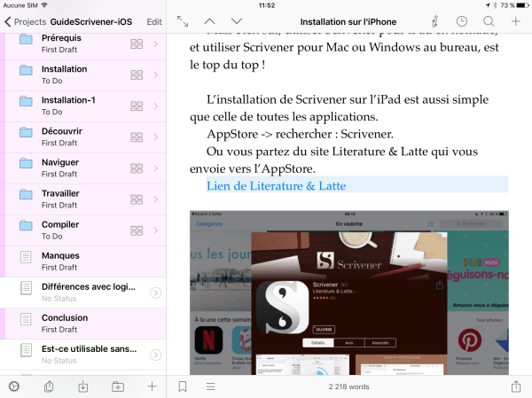Select the Découvrir folder row
Image resolution: width=532 pixels, height=398 pixels.
point(83,137)
